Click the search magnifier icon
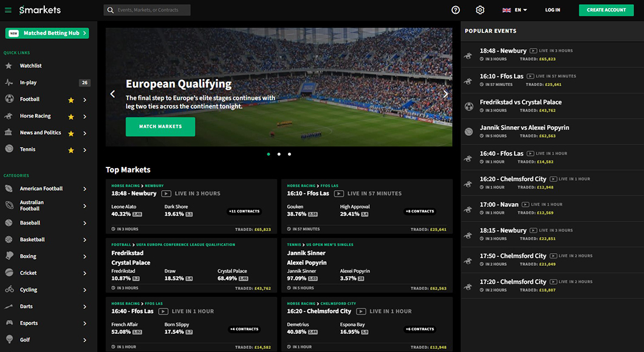 pyautogui.click(x=111, y=10)
